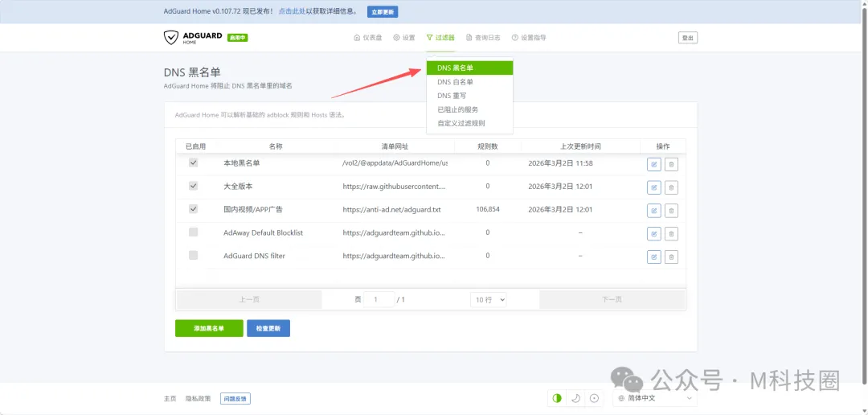Image resolution: width=868 pixels, height=415 pixels.
Task: Switch to dark theme moon icon
Action: [575, 398]
